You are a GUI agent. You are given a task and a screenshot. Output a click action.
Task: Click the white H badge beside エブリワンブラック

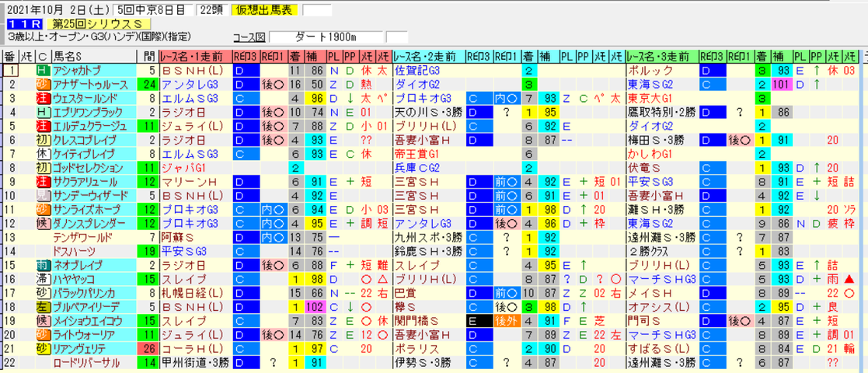pos(42,112)
